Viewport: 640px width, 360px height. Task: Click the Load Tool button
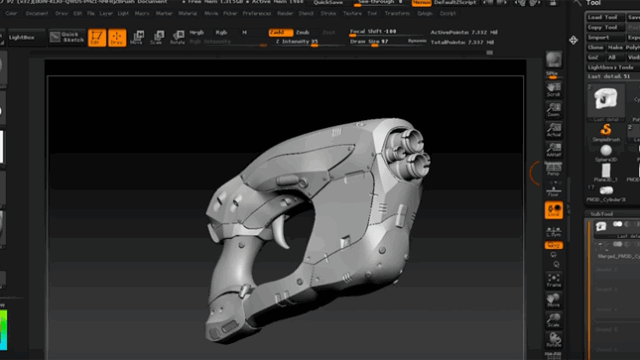(605, 17)
